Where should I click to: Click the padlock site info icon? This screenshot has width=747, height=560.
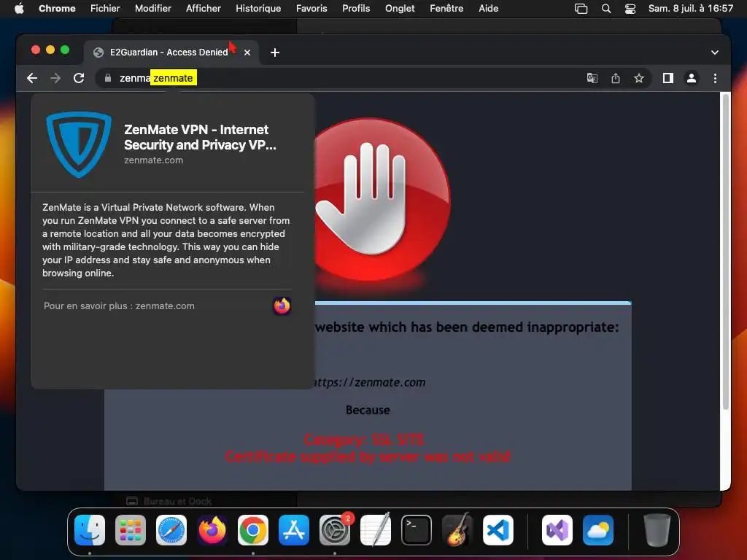(108, 78)
